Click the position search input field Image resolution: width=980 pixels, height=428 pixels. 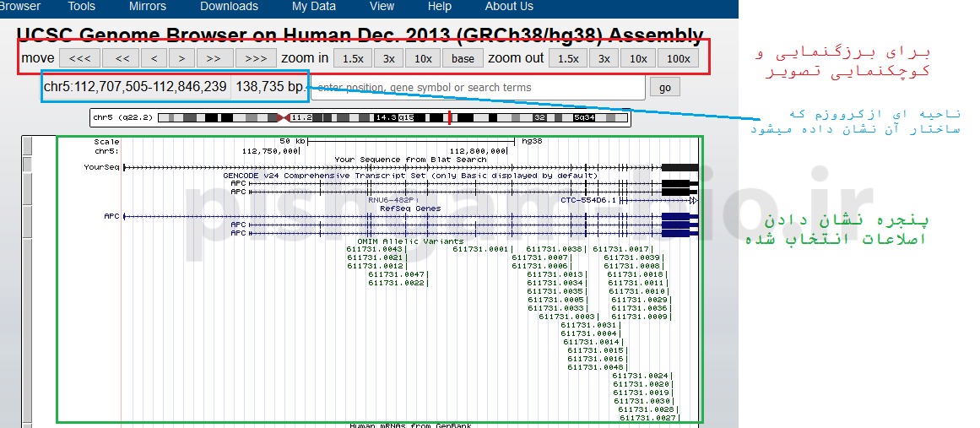[477, 88]
